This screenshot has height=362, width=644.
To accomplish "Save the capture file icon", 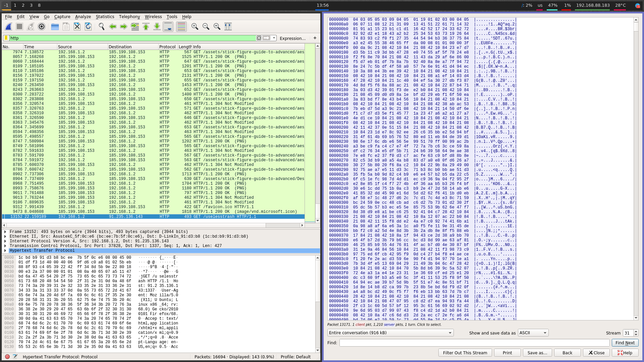I will (x=66, y=26).
